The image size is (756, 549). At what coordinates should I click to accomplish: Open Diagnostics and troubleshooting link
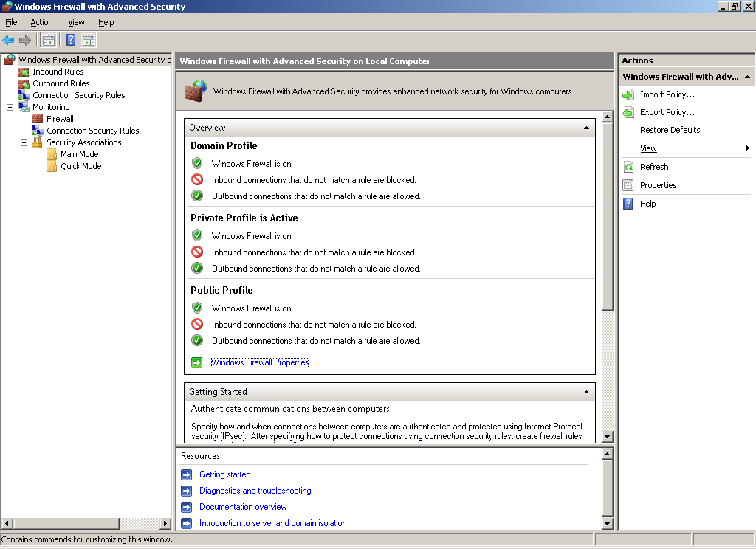click(255, 491)
